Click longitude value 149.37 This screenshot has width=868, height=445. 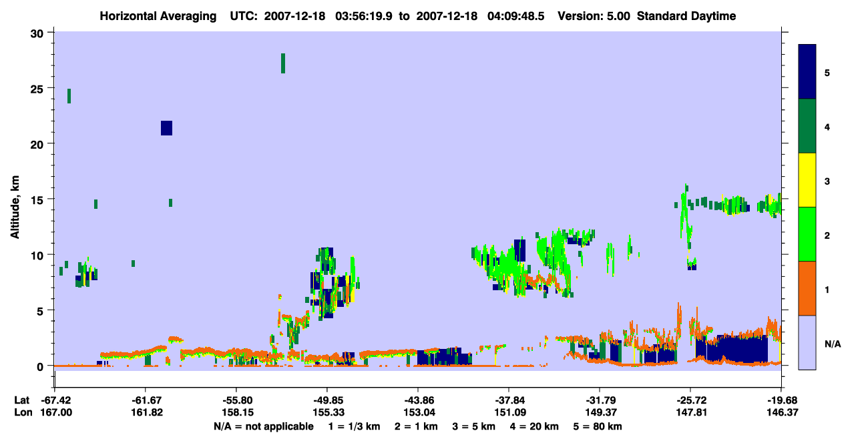pos(600,412)
